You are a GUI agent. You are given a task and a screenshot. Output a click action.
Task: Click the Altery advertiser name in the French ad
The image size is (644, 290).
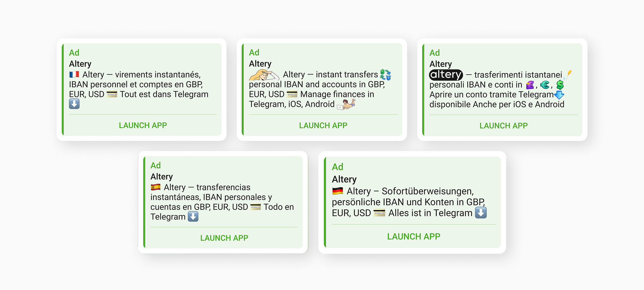coord(79,63)
